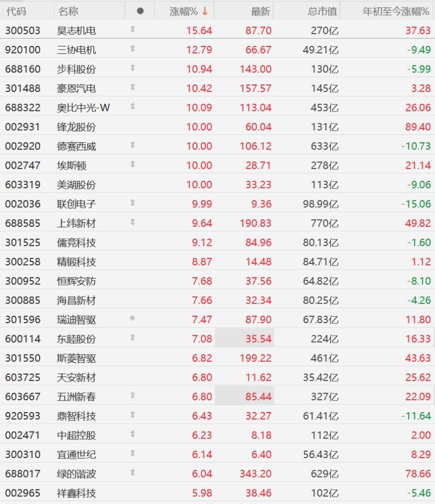Sort by 总市值 column header
The width and height of the screenshot is (435, 504).
click(x=322, y=11)
